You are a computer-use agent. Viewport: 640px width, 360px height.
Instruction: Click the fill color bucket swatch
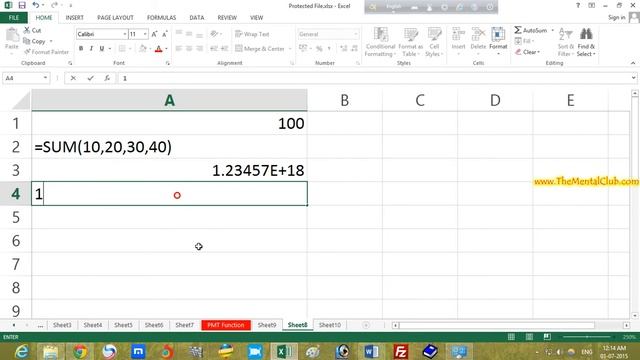click(x=142, y=49)
